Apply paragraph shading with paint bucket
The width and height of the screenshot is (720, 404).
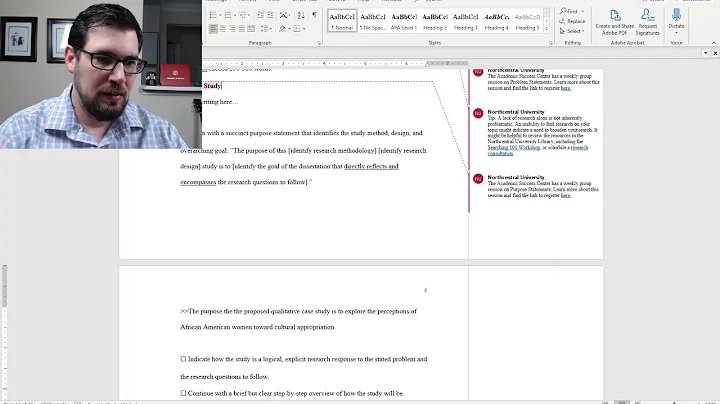[x=282, y=28]
